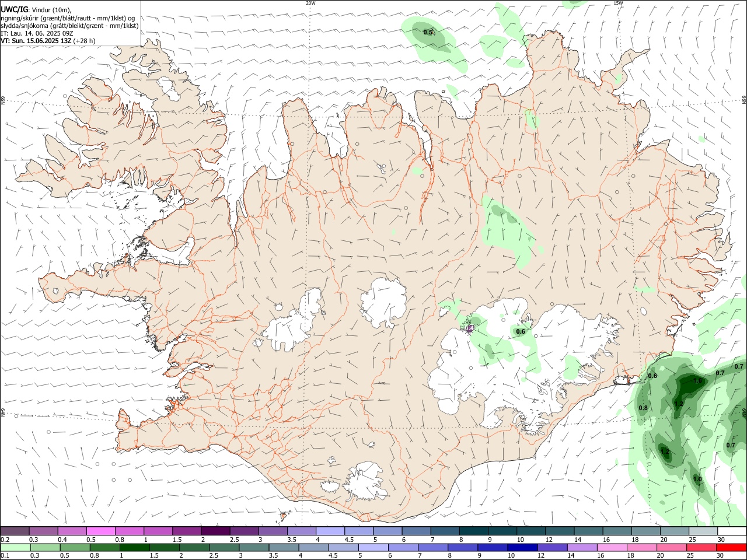Pick the light grey snow swatch between 25 and 30
This screenshot has width=747, height=560.
[703, 531]
